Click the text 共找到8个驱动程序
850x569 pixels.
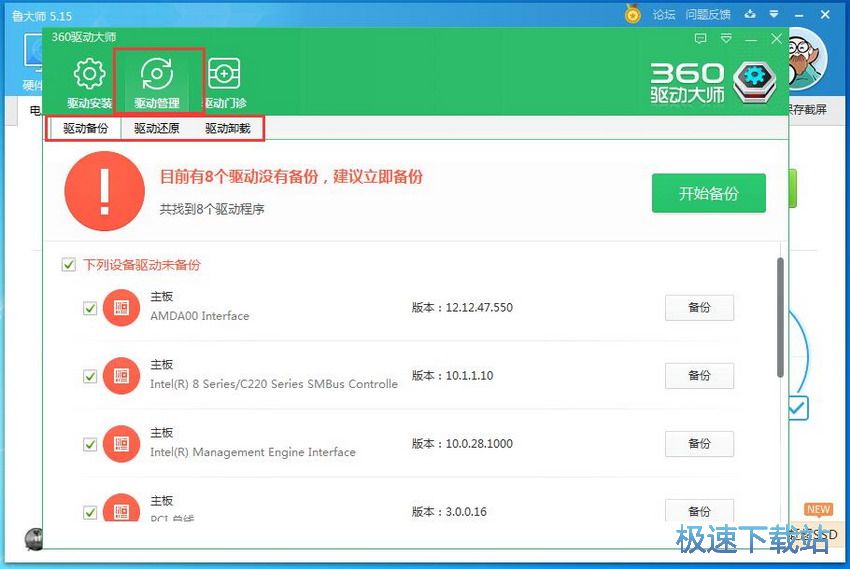click(x=212, y=209)
